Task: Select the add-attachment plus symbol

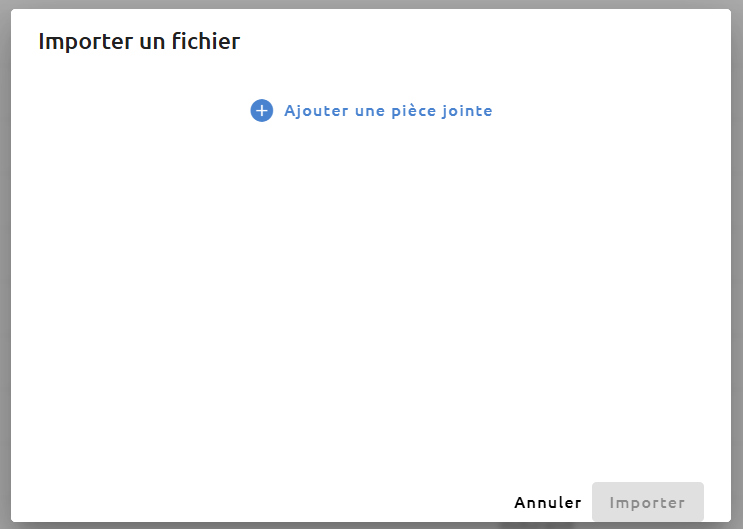Action: tap(262, 110)
